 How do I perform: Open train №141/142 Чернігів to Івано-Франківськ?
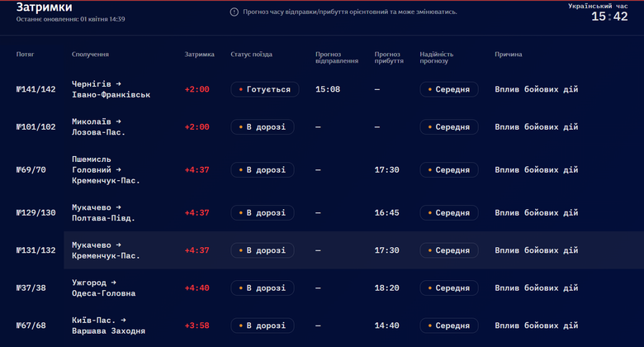[x=111, y=89]
